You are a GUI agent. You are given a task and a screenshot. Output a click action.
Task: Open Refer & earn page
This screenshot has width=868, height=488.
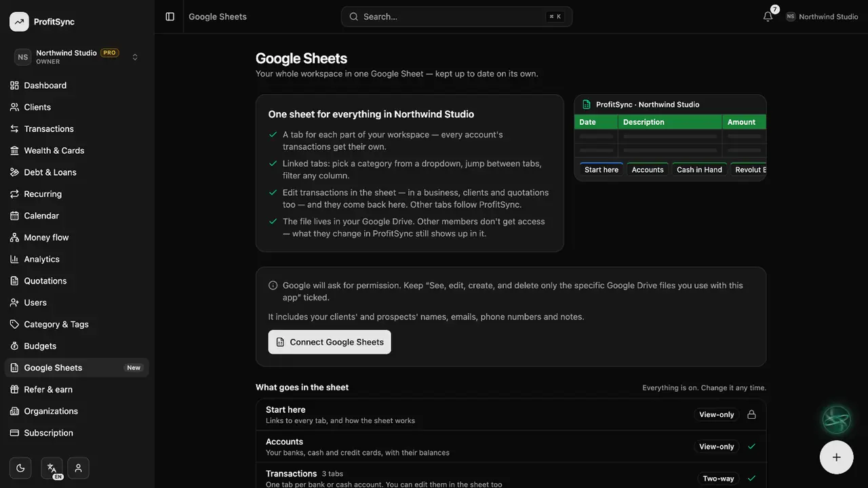click(77, 389)
